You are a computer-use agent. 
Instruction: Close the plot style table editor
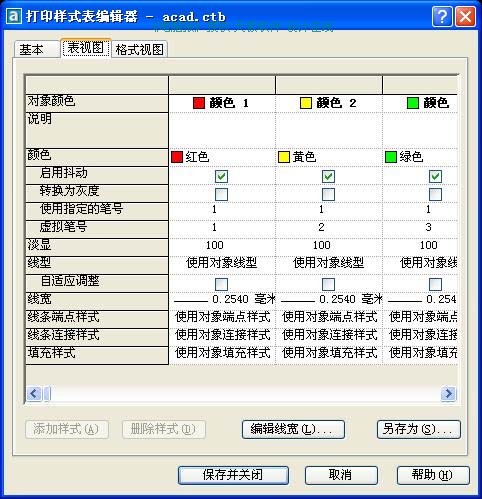pyautogui.click(x=465, y=16)
